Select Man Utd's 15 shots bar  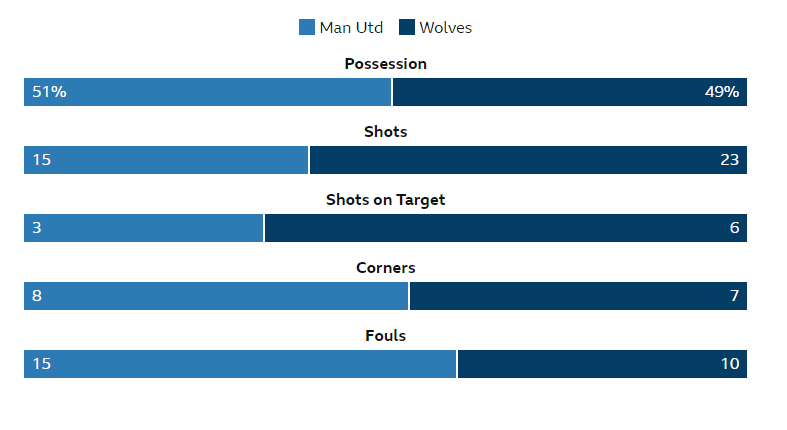tap(166, 160)
